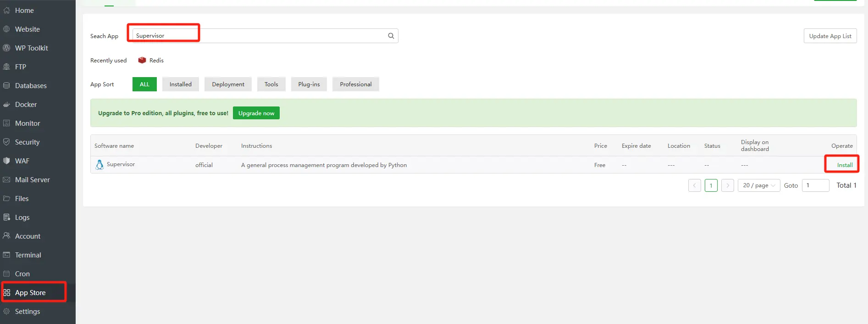Focus the Search App input field
Screen dimensions: 868x324
[265, 36]
